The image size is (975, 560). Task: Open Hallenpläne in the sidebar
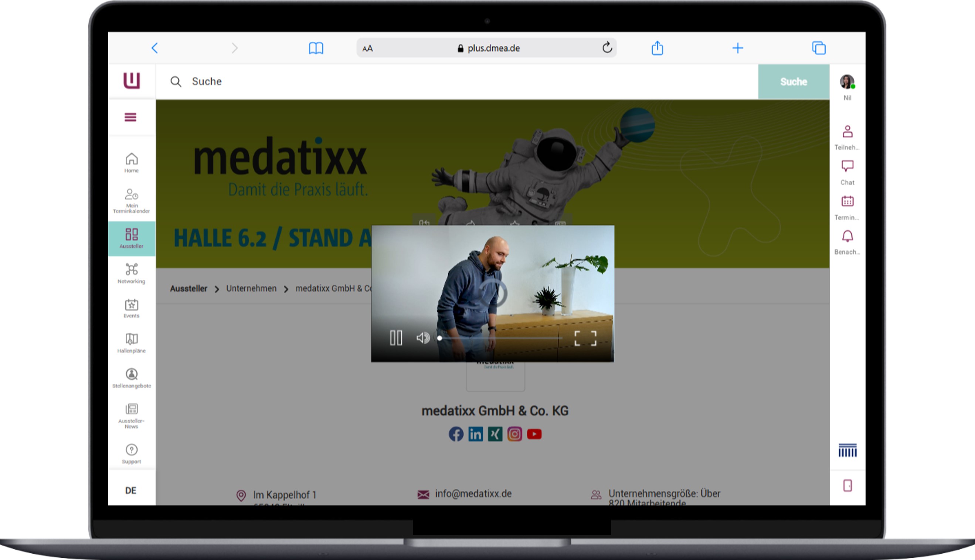point(132,343)
